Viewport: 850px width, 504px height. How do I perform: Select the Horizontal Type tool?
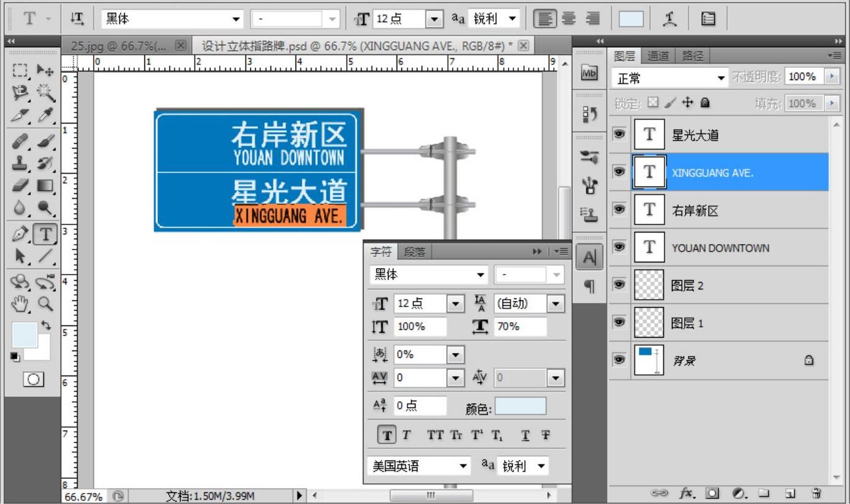pyautogui.click(x=45, y=234)
